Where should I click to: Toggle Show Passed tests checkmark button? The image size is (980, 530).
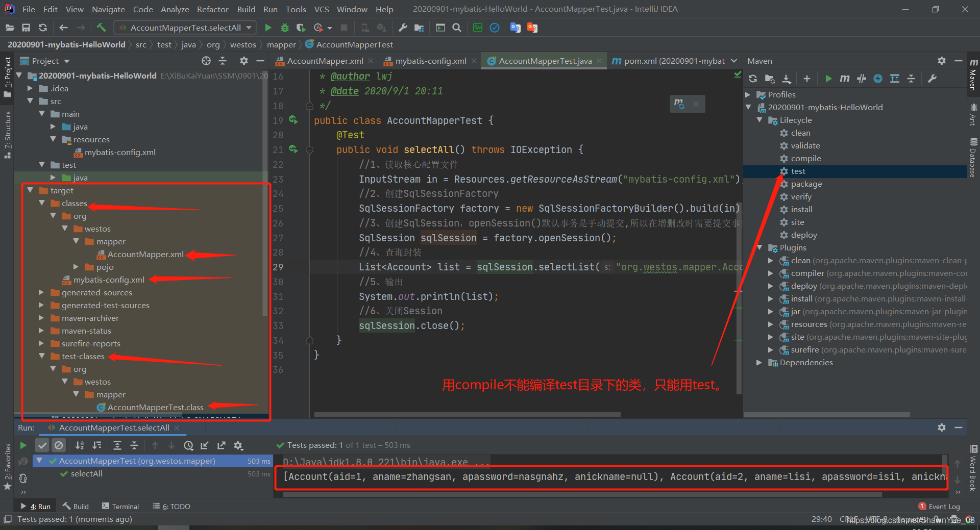point(42,445)
